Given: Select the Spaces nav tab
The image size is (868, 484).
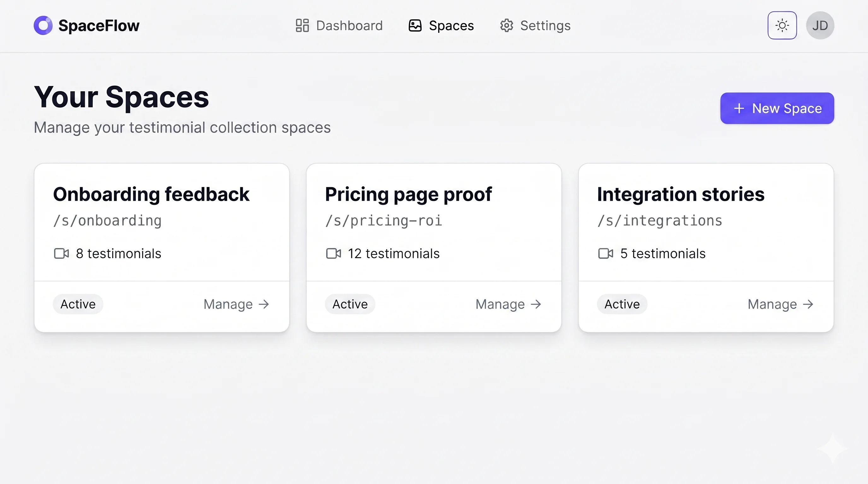Looking at the screenshot, I should tap(441, 26).
